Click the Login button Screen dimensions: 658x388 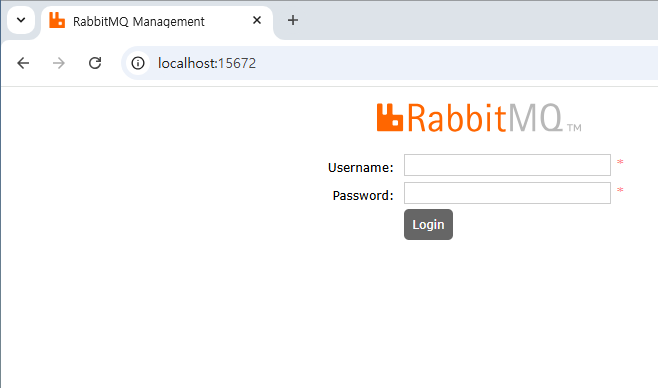[428, 224]
